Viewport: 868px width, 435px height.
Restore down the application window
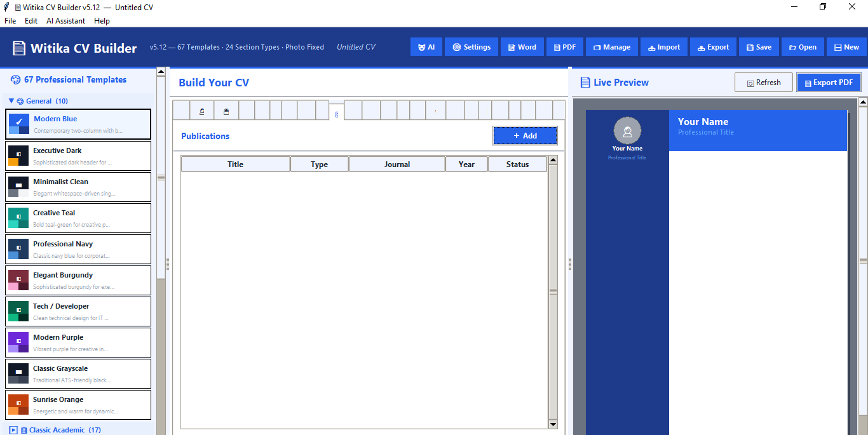point(823,7)
